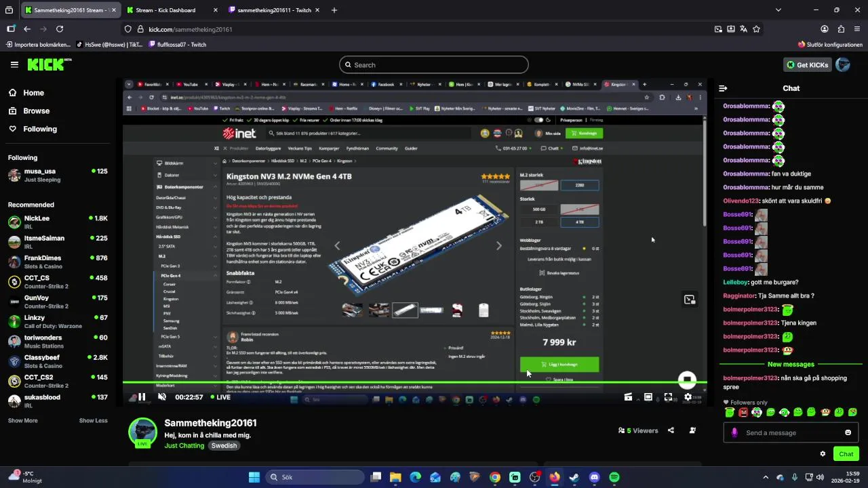868x488 pixels.
Task: Open musa_usa followed channel
Action: pyautogui.click(x=58, y=176)
